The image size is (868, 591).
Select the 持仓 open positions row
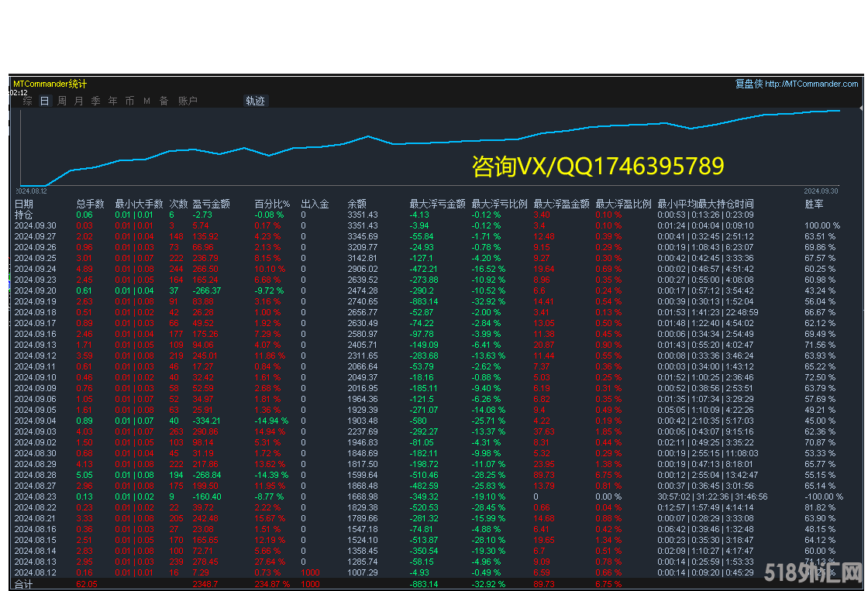point(24,215)
